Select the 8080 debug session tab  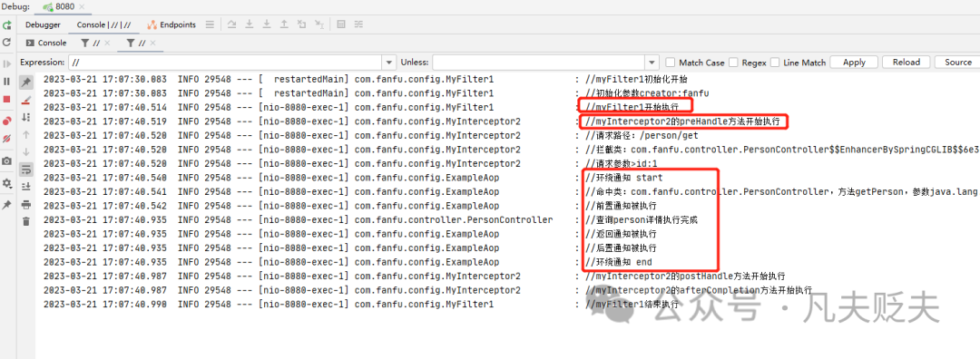click(64, 6)
